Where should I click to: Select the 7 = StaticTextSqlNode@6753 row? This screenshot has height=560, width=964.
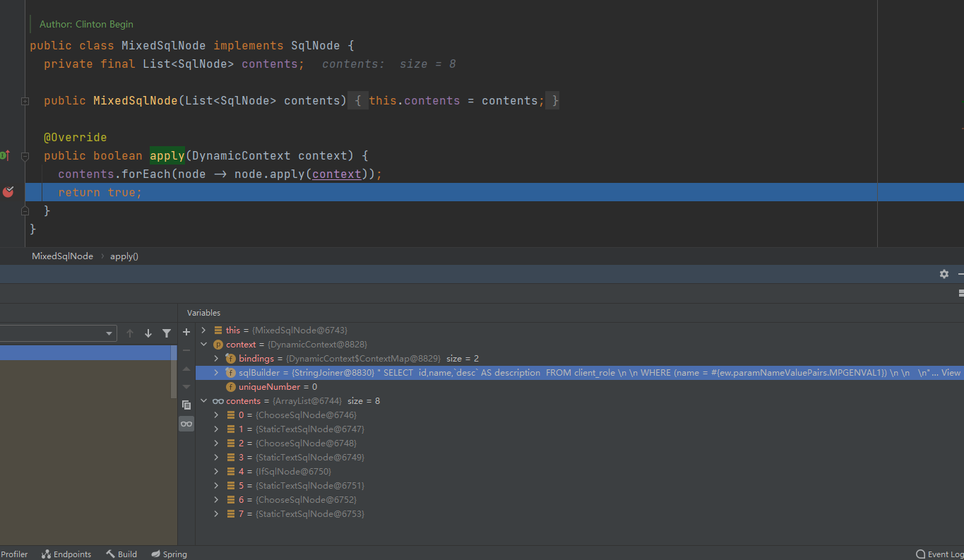click(579, 514)
